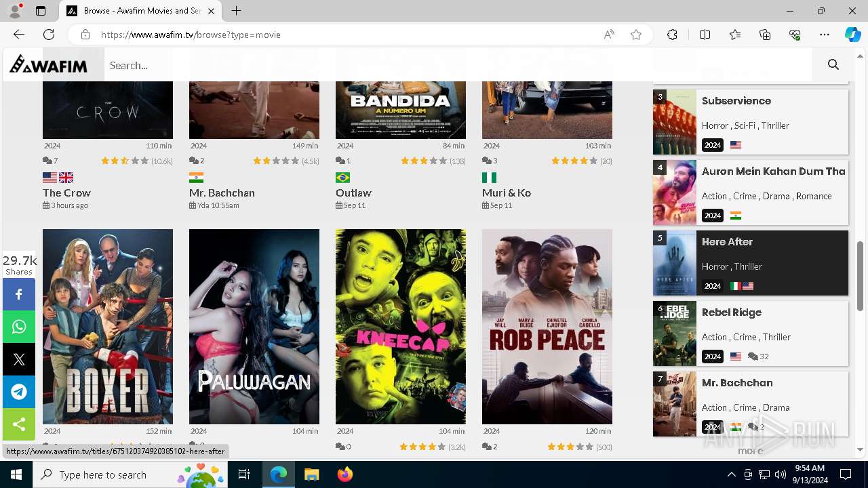Open the Mr. Bachchan title in grid
This screenshot has height=488, width=868.
click(x=222, y=192)
